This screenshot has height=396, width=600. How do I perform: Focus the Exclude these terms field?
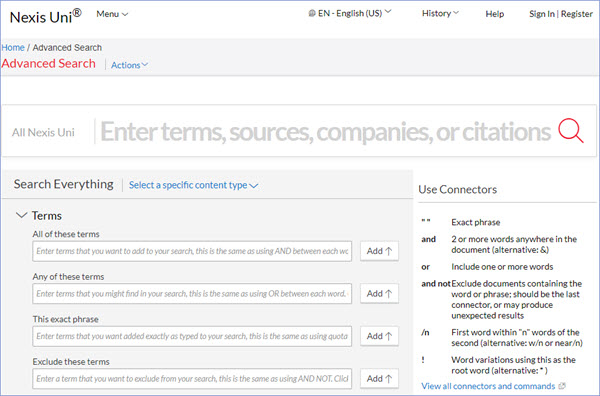click(x=192, y=378)
